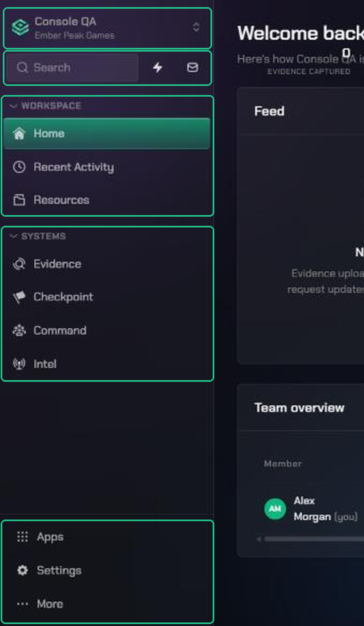Image resolution: width=364 pixels, height=626 pixels.
Task: Click the More ellipsis icon
Action: coord(22,604)
